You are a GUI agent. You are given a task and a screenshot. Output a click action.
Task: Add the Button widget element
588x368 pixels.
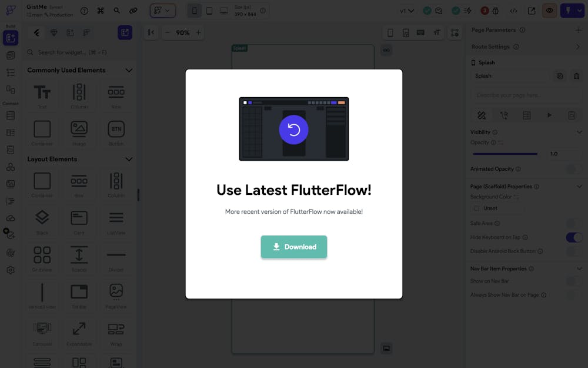[116, 132]
